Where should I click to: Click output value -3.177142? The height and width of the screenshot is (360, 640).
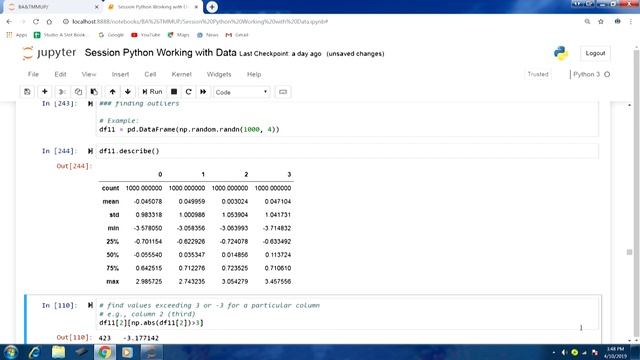coord(141,338)
